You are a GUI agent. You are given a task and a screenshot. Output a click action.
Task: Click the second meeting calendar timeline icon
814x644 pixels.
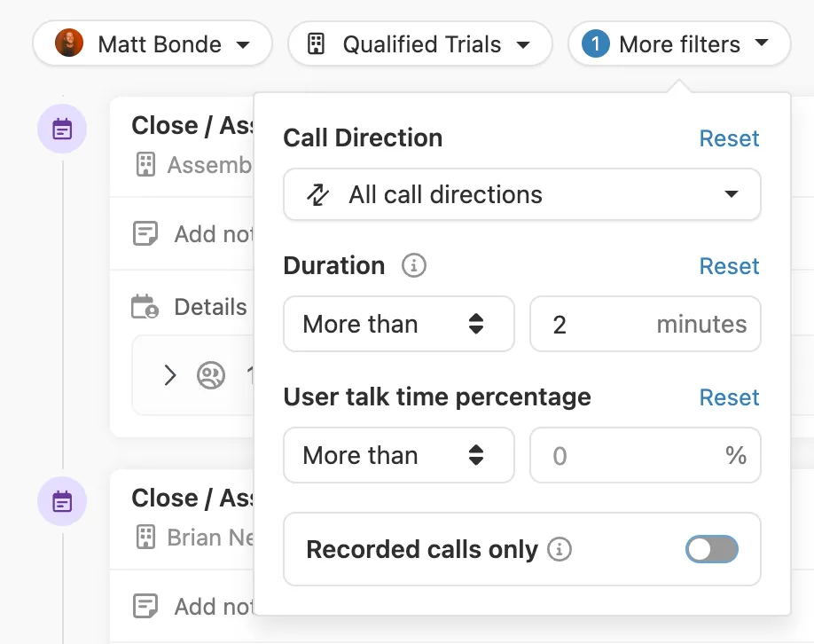62,501
